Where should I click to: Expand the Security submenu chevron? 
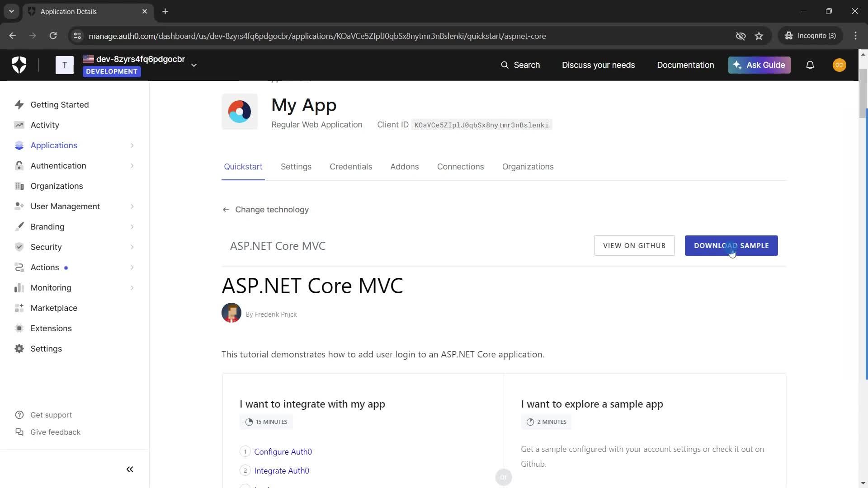pos(132,247)
